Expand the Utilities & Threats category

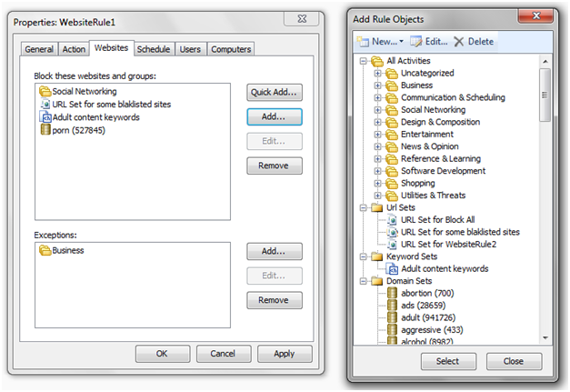[377, 196]
